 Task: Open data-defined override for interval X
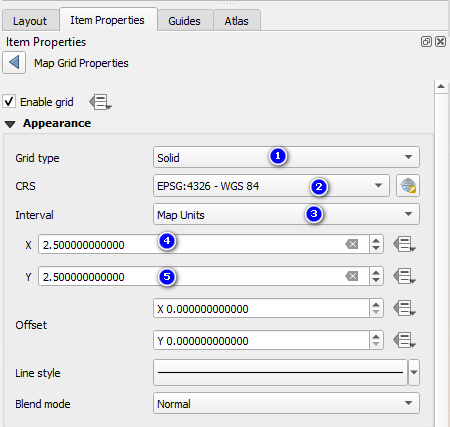tap(404, 244)
